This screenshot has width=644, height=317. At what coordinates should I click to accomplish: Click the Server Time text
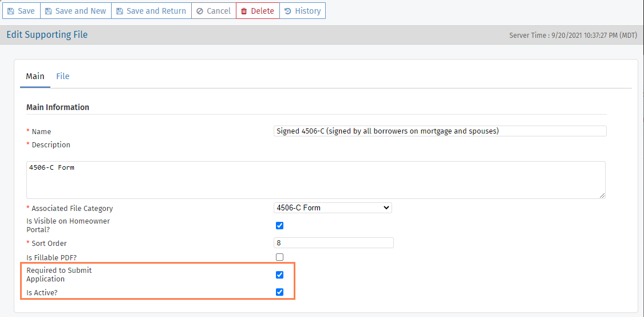click(x=573, y=36)
